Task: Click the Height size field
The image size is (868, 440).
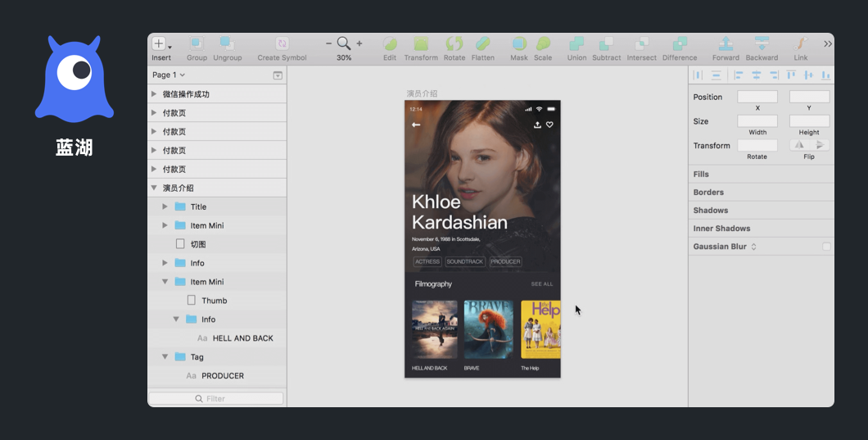Action: pos(809,120)
